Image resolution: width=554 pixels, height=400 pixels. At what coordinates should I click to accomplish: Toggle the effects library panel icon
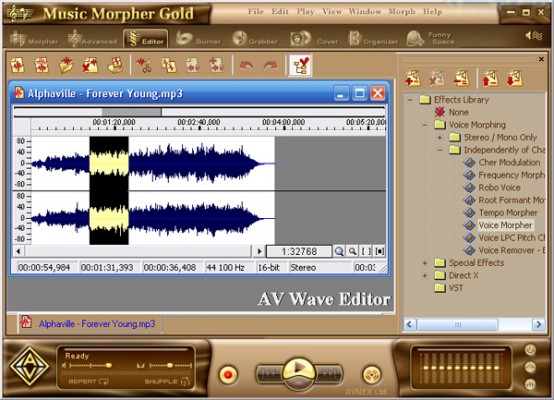(x=300, y=65)
